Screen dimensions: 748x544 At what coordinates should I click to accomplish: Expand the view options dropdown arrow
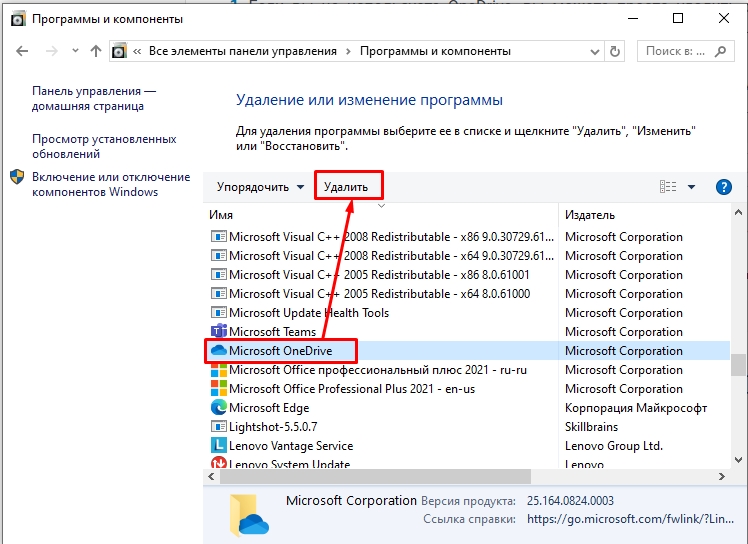691,187
